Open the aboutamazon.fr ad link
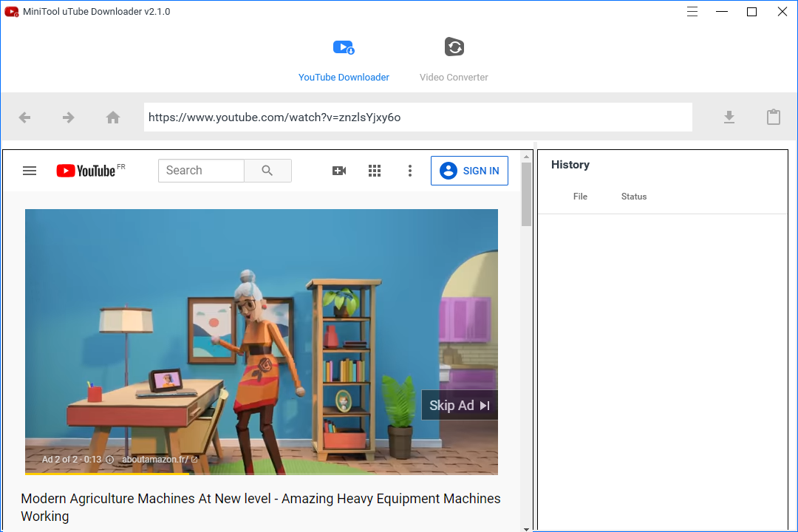This screenshot has width=798, height=532. 160,459
